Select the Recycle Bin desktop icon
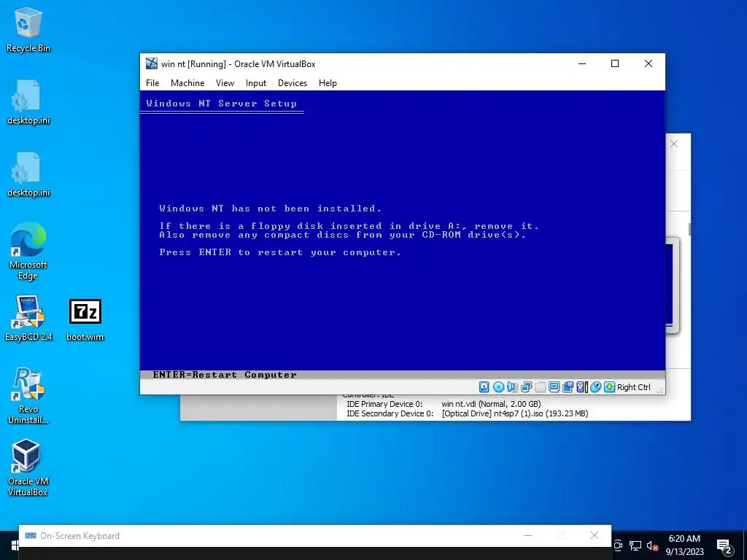 coord(28,29)
